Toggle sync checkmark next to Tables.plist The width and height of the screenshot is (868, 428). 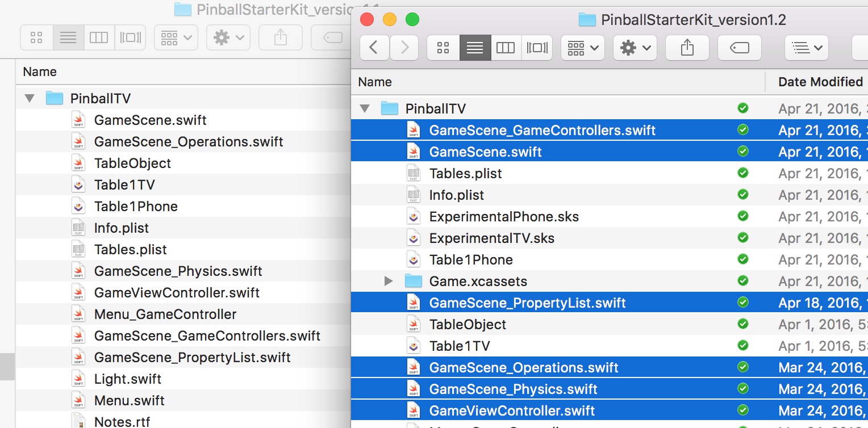click(x=743, y=173)
